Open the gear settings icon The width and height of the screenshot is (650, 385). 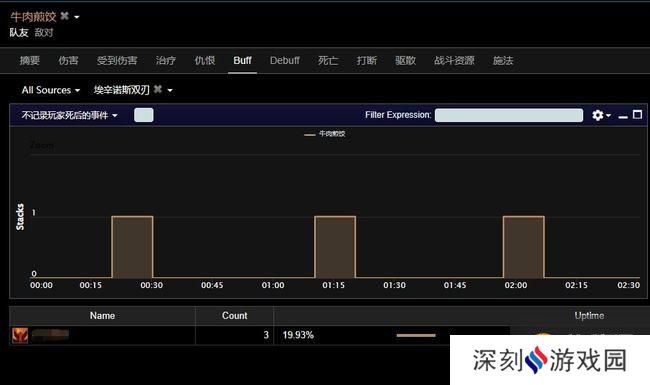click(x=597, y=115)
